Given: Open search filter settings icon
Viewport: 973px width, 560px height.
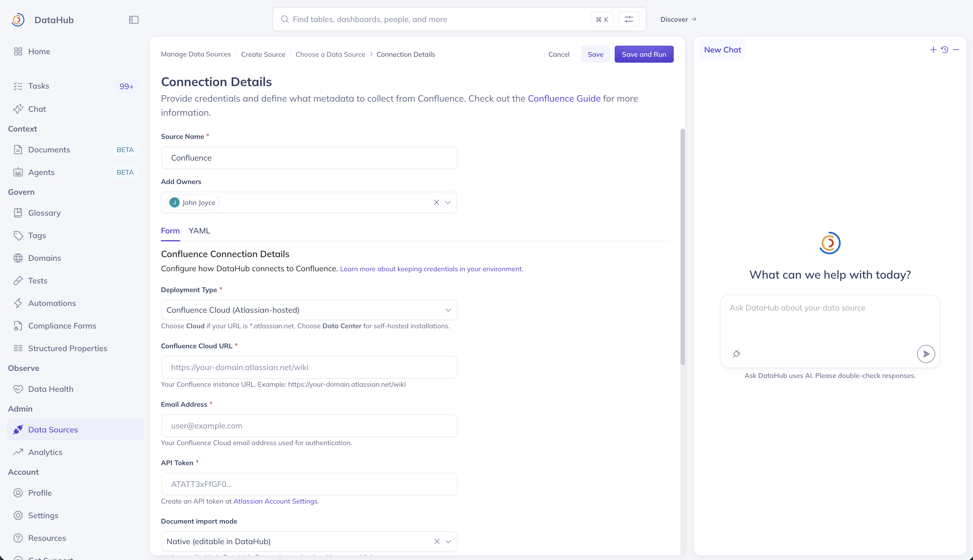Looking at the screenshot, I should 629,19.
